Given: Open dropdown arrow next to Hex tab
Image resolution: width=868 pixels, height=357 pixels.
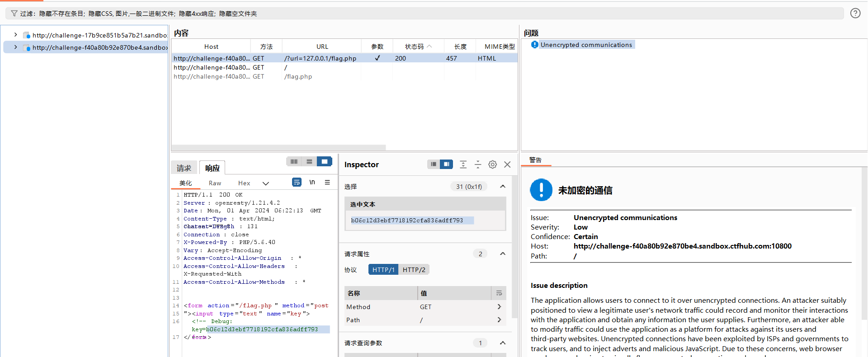Looking at the screenshot, I should (266, 183).
